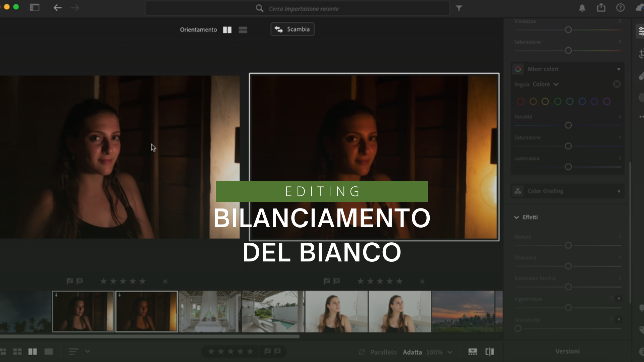
Task: Click the share export icon
Action: point(601,8)
